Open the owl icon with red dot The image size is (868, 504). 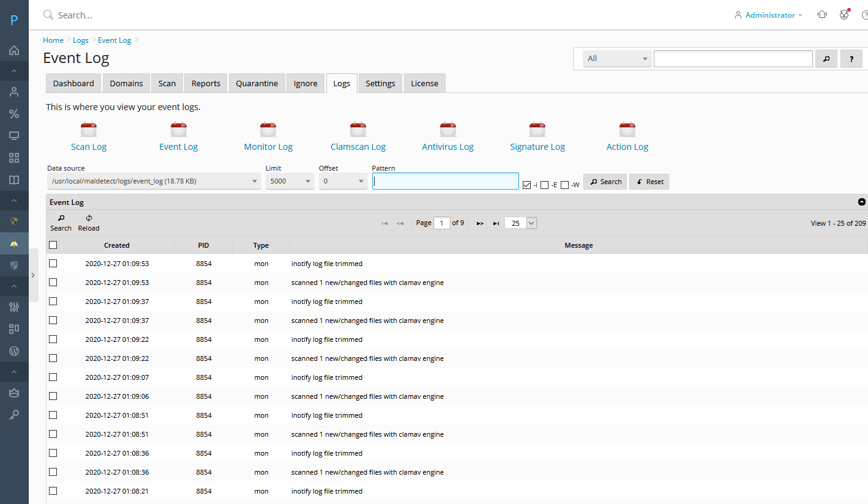[x=844, y=15]
